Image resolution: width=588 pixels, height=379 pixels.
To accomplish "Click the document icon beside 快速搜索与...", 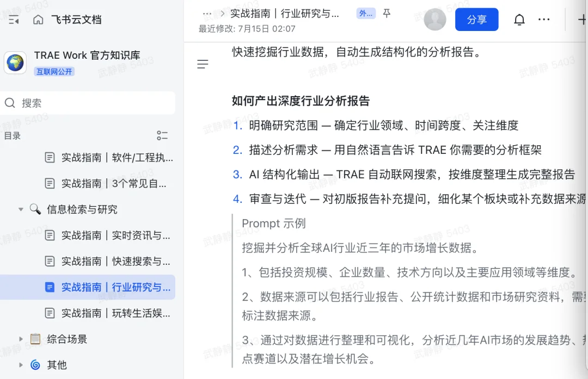I will point(50,261).
